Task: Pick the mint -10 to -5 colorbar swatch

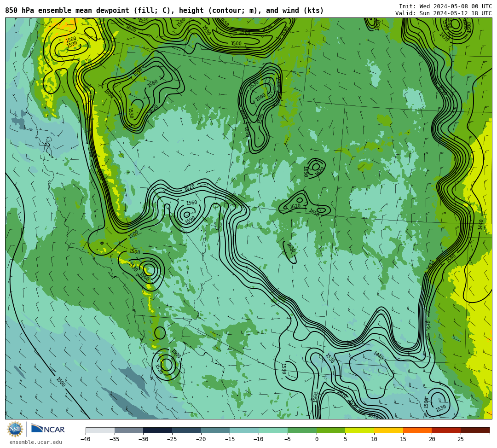Action: (x=273, y=430)
